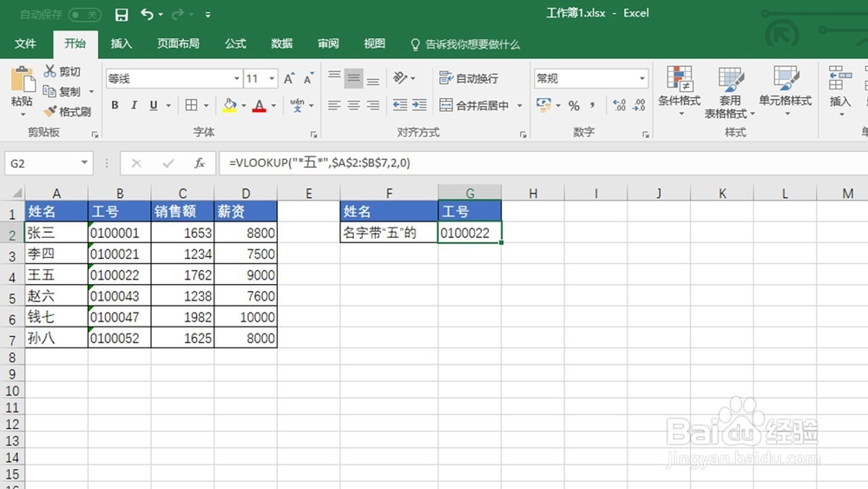Open 条件格式 conditional formatting
This screenshot has height=489, width=868.
(x=680, y=91)
